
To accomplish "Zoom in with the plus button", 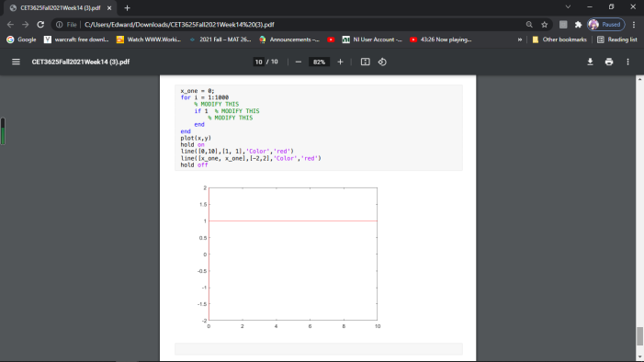I will click(340, 62).
